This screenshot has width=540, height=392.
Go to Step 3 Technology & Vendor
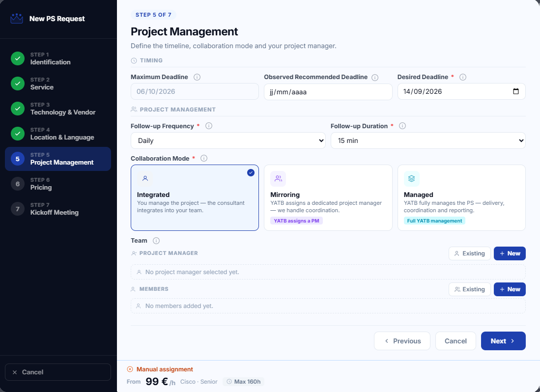pos(58,109)
